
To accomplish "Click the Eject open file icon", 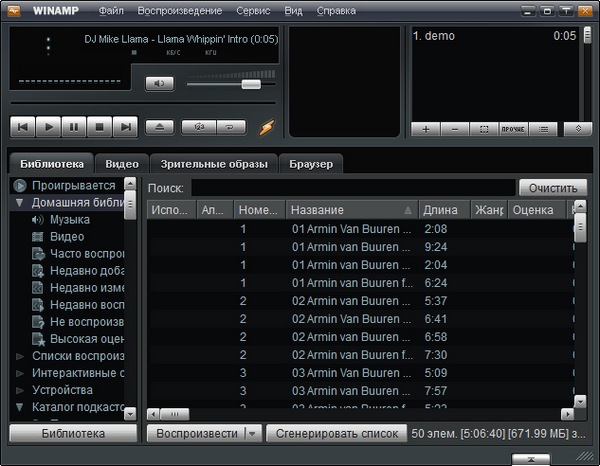I will 160,127.
